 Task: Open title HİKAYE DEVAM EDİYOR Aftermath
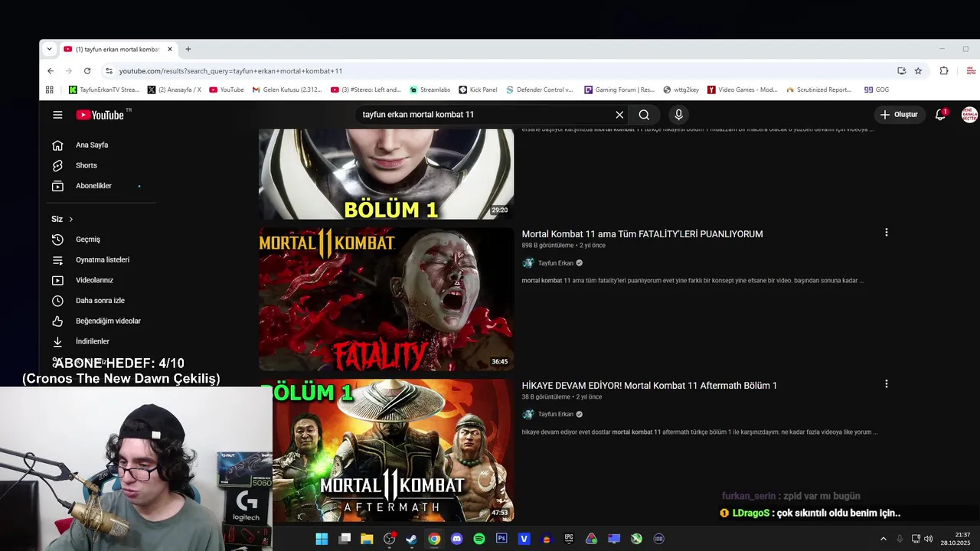tap(649, 386)
